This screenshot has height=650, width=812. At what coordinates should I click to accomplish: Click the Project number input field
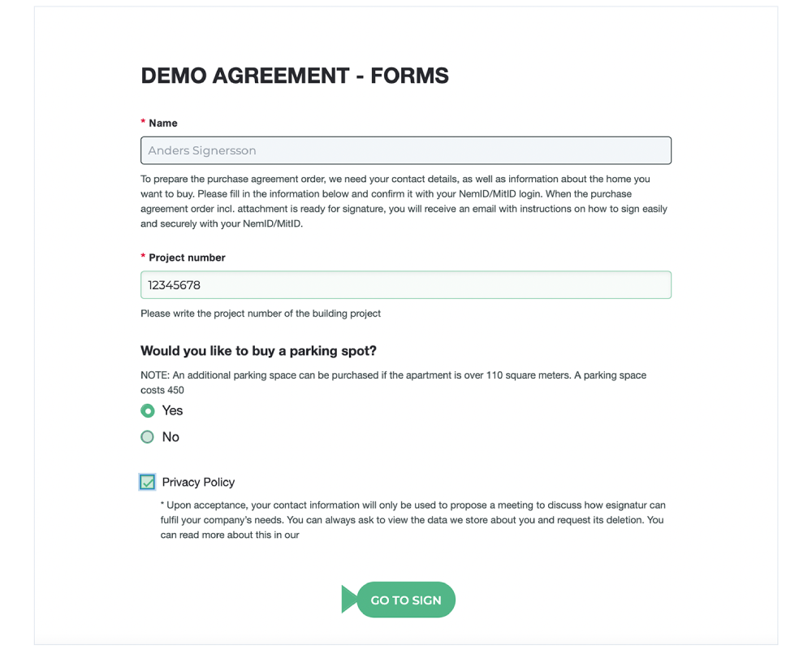click(x=405, y=285)
